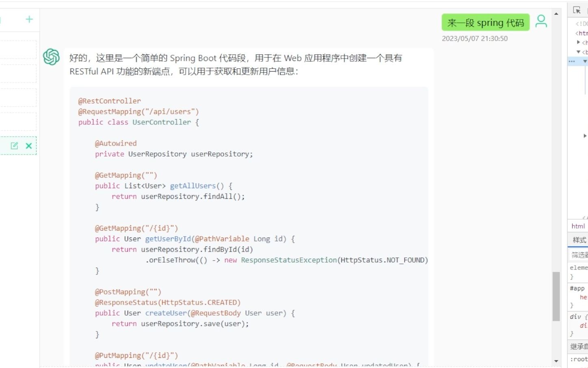Click the @PostMapping("") annotation
The image size is (588, 368).
128,292
